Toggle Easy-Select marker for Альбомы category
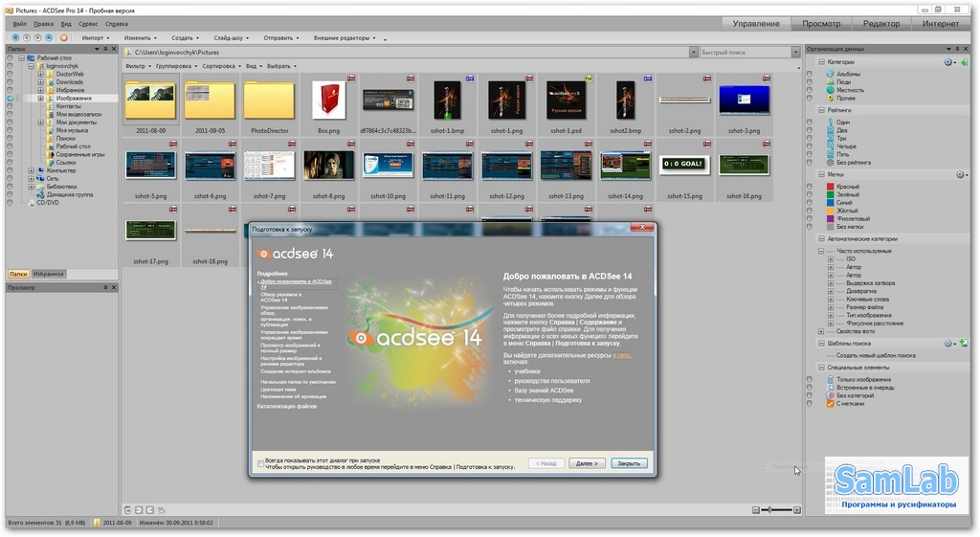Image resolution: width=980 pixels, height=537 pixels. coord(810,75)
